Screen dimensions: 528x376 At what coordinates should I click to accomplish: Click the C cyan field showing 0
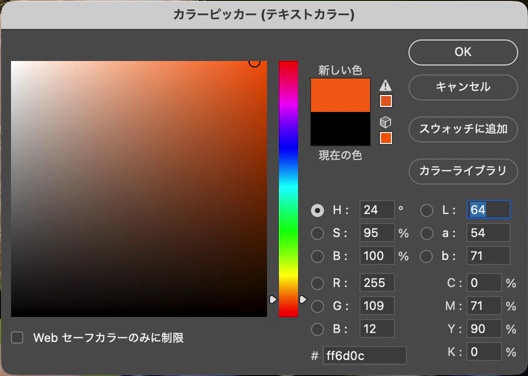coord(484,283)
